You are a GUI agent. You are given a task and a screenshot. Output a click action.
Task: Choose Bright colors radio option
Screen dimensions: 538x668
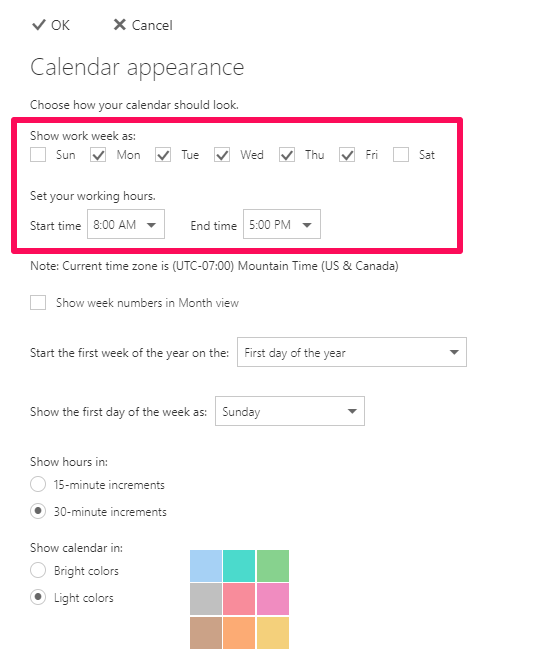tap(38, 570)
